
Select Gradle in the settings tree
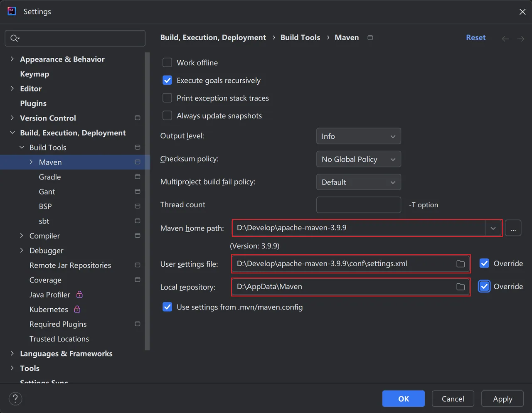click(50, 177)
